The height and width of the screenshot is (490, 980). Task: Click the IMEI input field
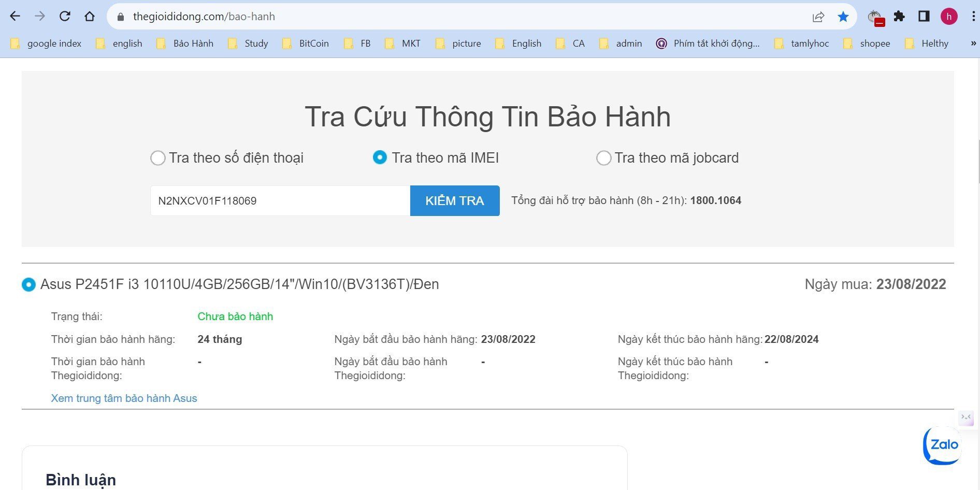pyautogui.click(x=280, y=200)
